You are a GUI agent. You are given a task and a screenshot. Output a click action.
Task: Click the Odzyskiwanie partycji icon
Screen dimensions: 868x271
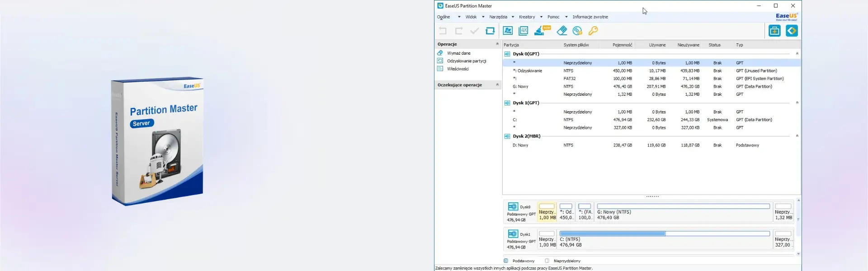click(440, 61)
